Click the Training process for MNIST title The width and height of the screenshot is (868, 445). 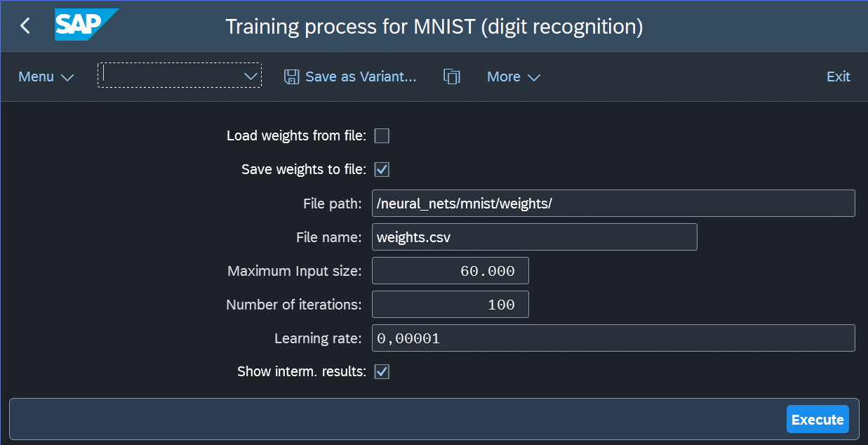coord(434,27)
